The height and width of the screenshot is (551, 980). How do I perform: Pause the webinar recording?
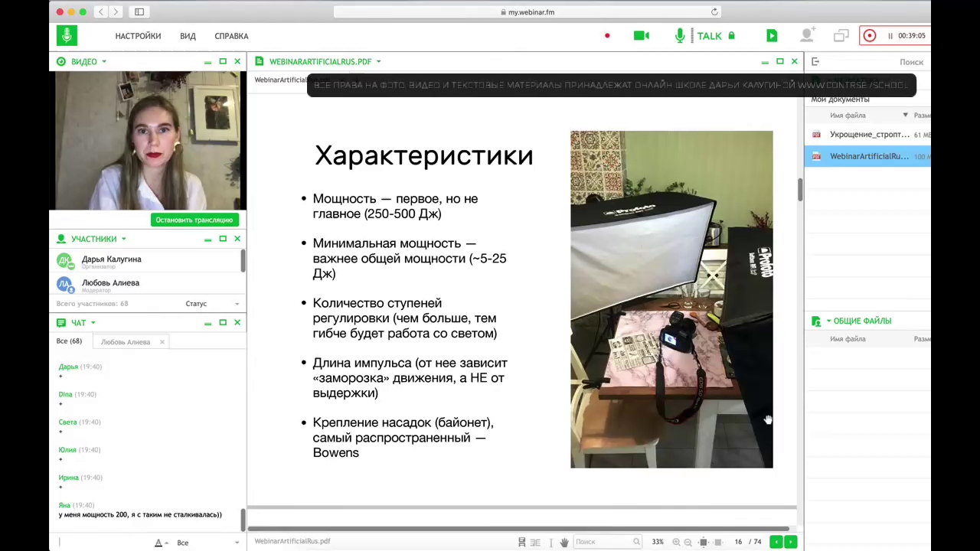tap(890, 36)
